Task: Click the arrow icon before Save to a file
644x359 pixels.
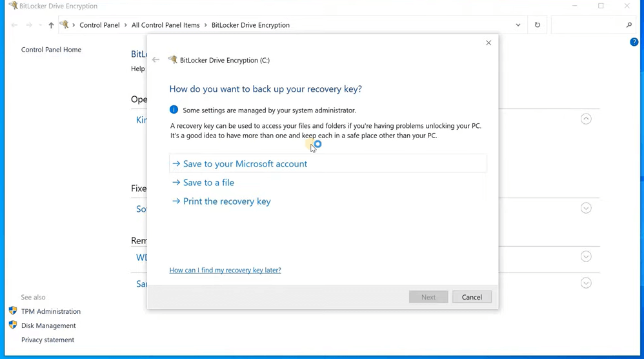Action: coord(176,182)
